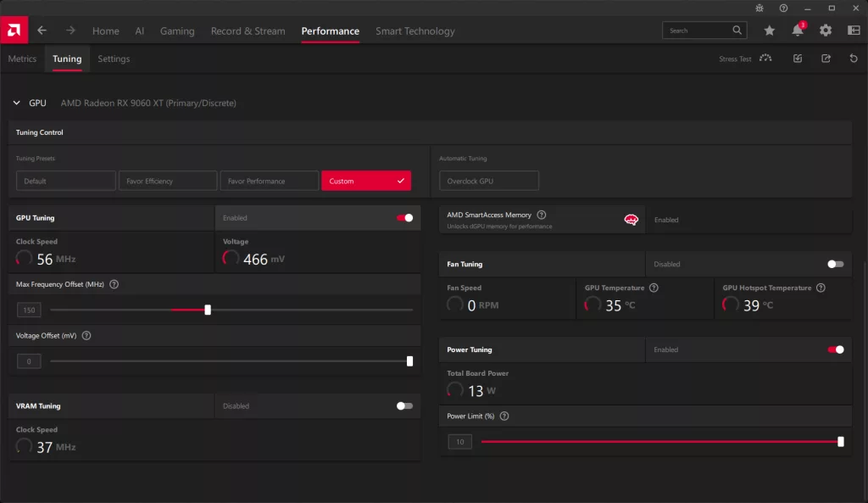Click the Power Limit value field
This screenshot has height=503, width=868.
pyautogui.click(x=459, y=442)
